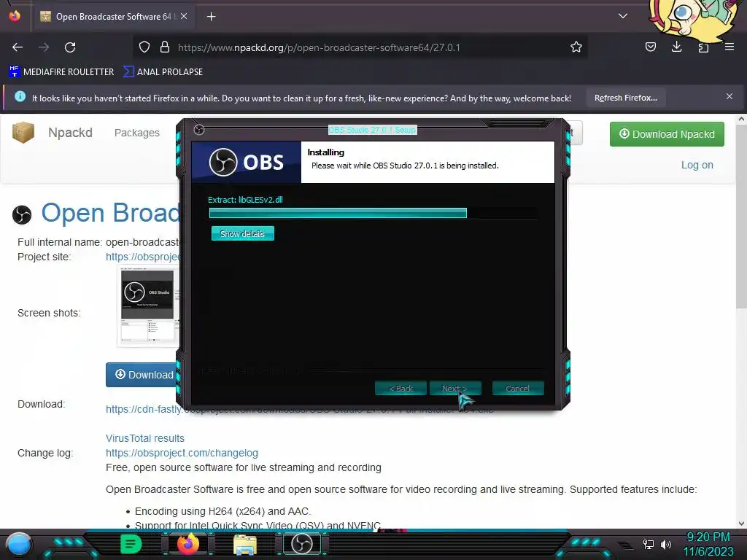Click the OBS logo banner in installer
Viewport: 747px width, 560px height.
click(x=247, y=163)
